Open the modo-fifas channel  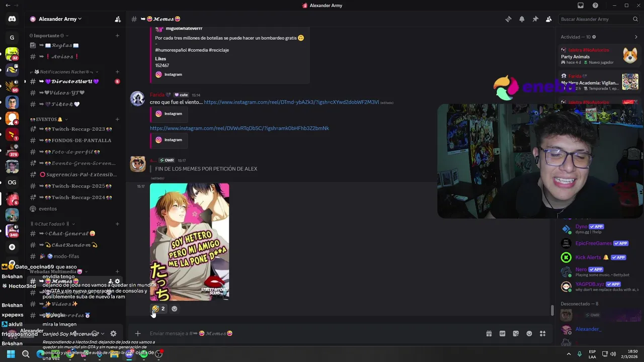(x=74, y=256)
